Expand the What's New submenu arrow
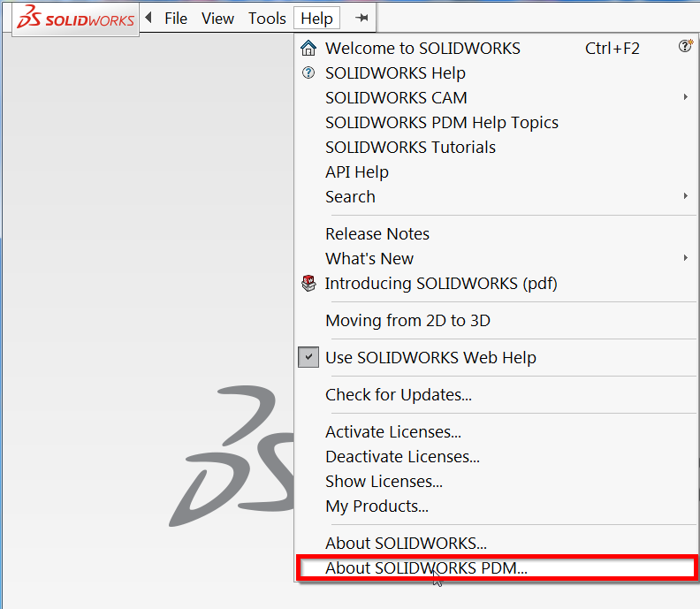 685,257
